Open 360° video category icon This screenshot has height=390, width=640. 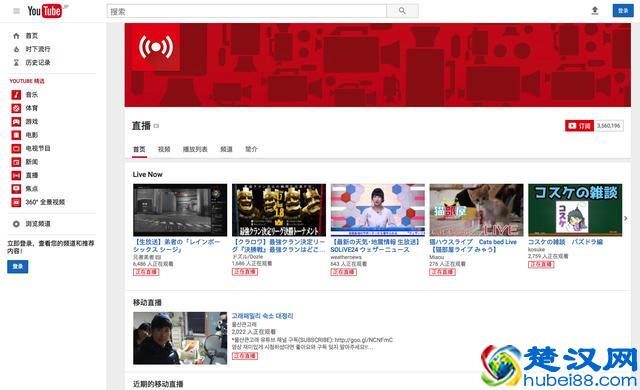coord(16,202)
